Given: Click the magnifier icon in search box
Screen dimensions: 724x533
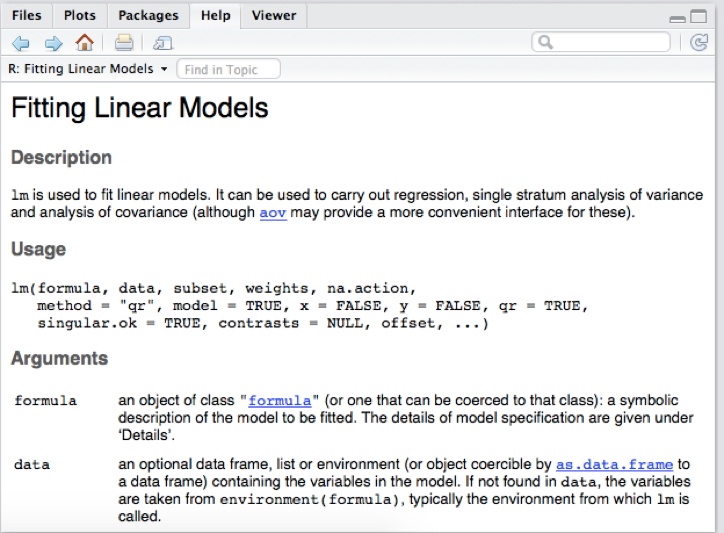Looking at the screenshot, I should click(545, 42).
